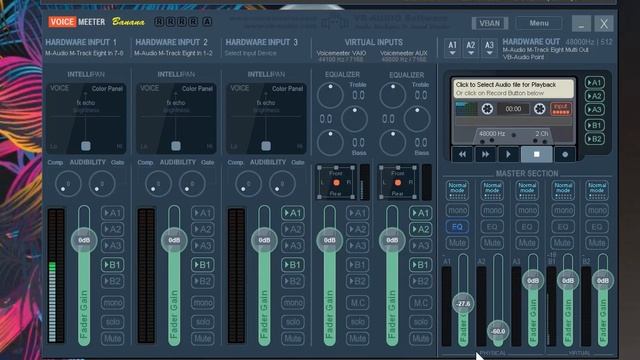Switch A1 bus Normal mode

457,191
